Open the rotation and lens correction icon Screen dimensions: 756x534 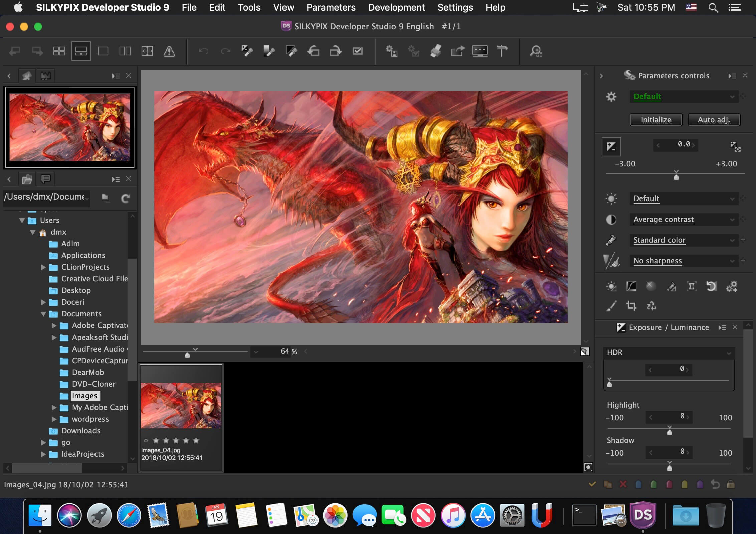click(711, 286)
